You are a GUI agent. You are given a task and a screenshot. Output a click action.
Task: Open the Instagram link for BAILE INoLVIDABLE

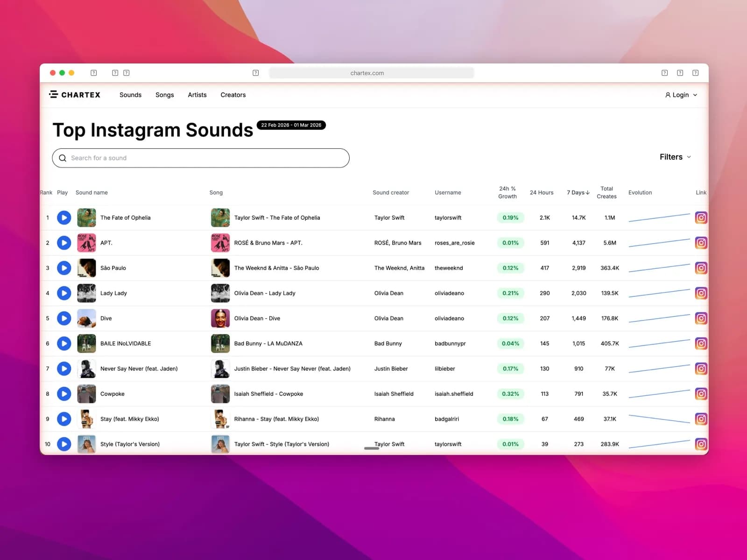click(701, 343)
